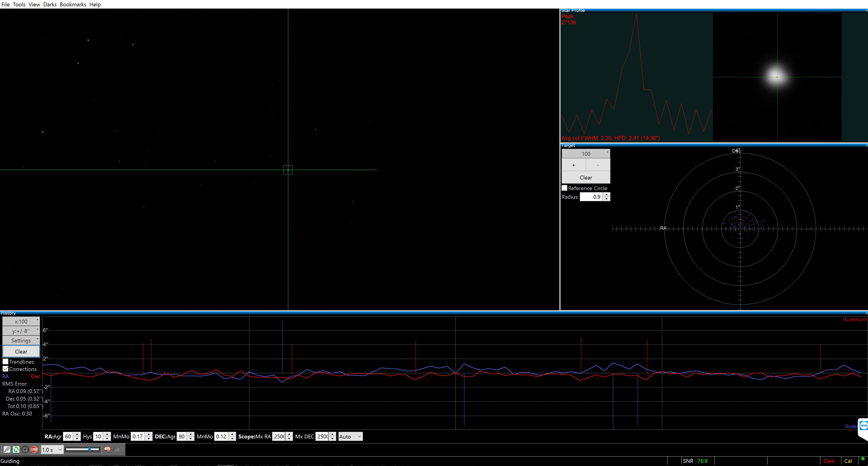Open the Bookmarks menu
Screen dimensions: 868x466
click(73, 4)
